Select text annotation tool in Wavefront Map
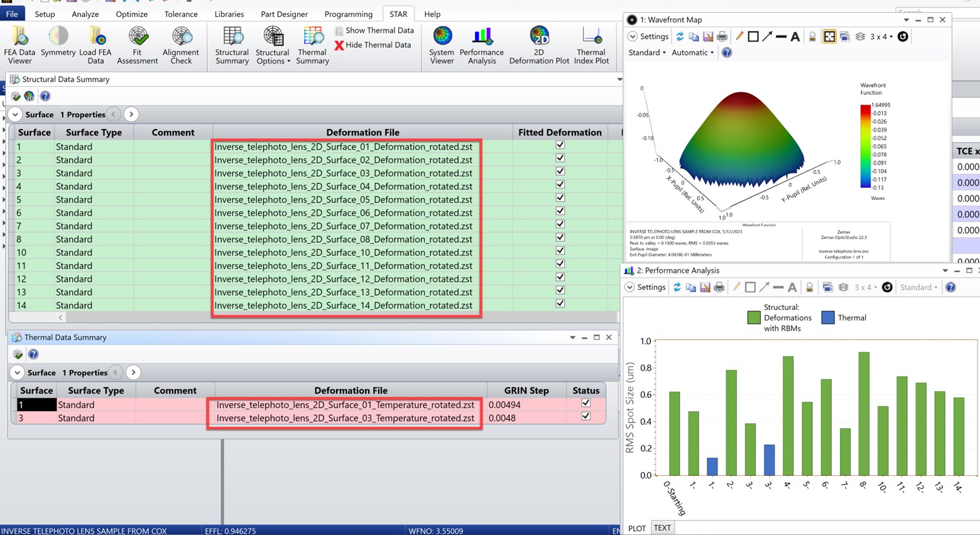 [x=795, y=36]
